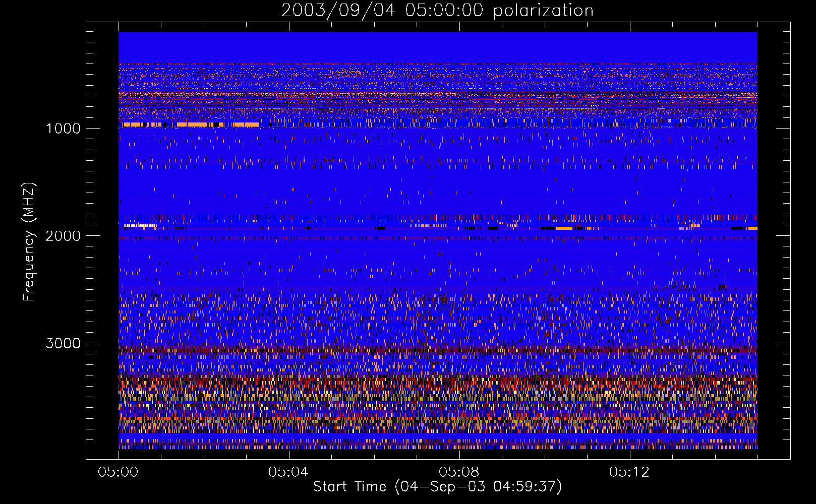The image size is (816, 504).
Task: Click the '05:12' time tick label
Action: pos(629,472)
